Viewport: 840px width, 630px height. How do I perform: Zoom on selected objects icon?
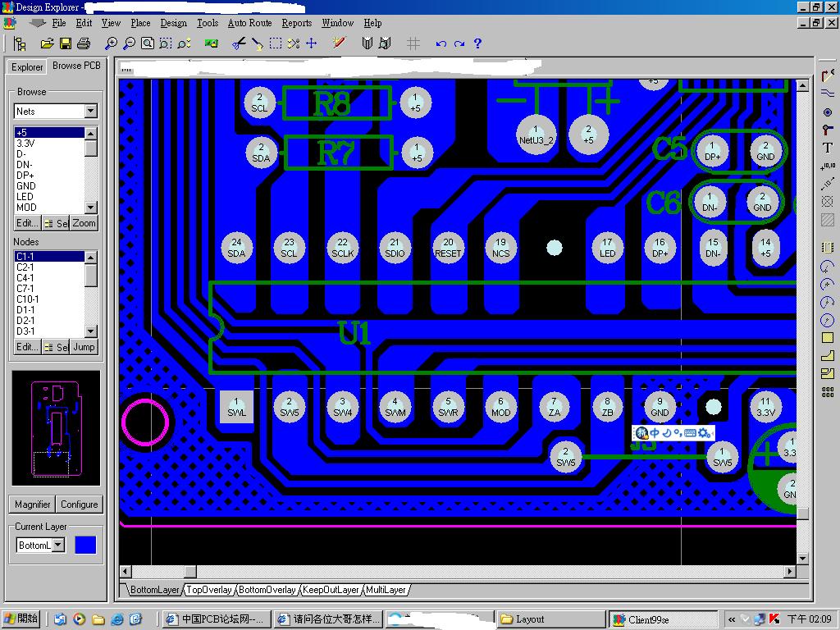click(184, 43)
